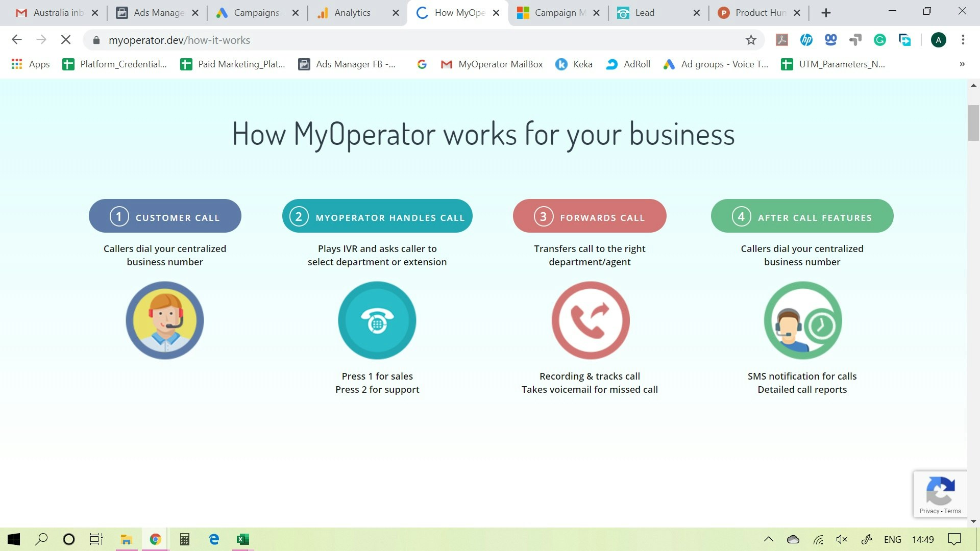Launch Excel from the taskbar
This screenshot has height=551, width=980.
click(x=242, y=539)
